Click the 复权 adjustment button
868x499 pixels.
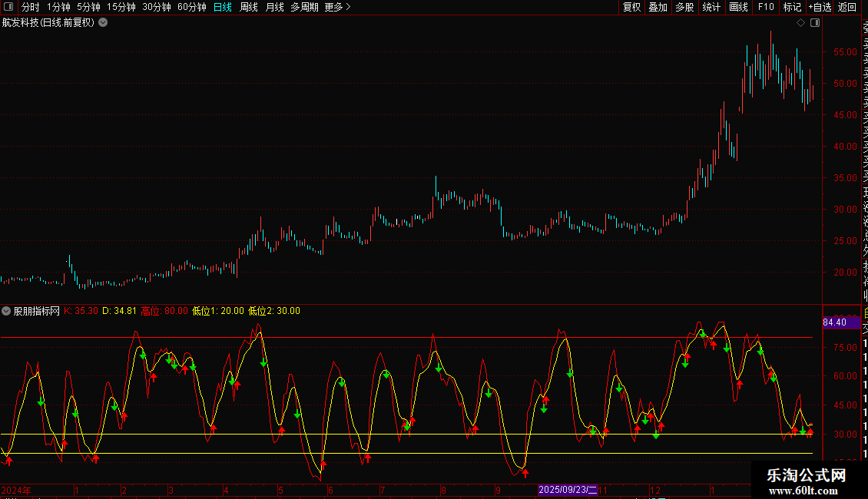pyautogui.click(x=631, y=7)
